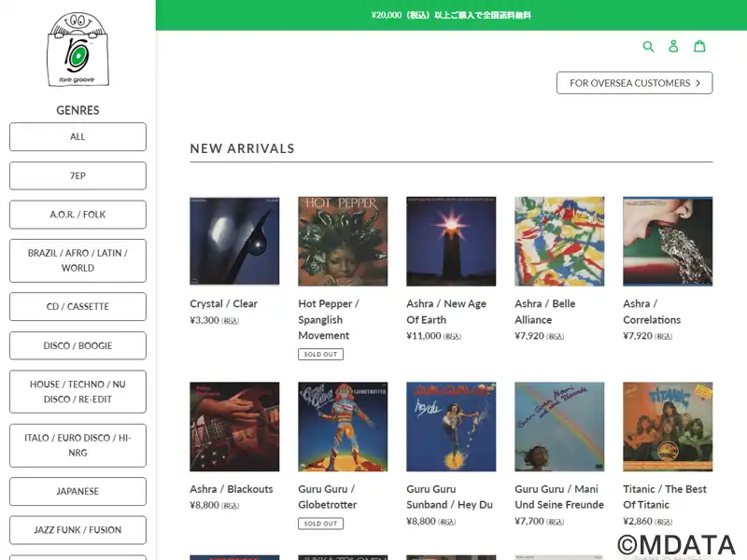Image resolution: width=747 pixels, height=560 pixels.
Task: Select the ALL genre
Action: 78,136
